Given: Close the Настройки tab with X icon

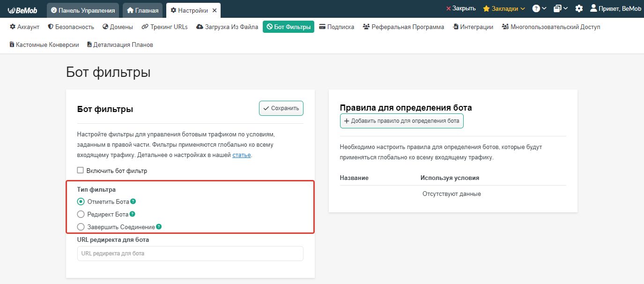Looking at the screenshot, I should [215, 10].
